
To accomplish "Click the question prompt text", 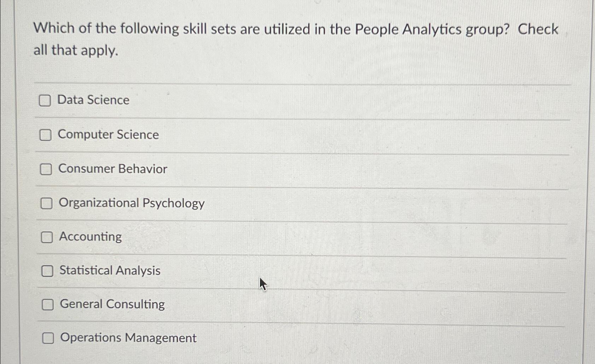I will [x=297, y=39].
